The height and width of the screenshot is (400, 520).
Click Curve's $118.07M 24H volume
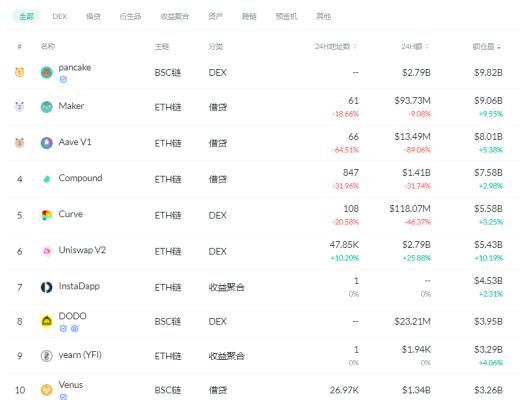point(410,208)
